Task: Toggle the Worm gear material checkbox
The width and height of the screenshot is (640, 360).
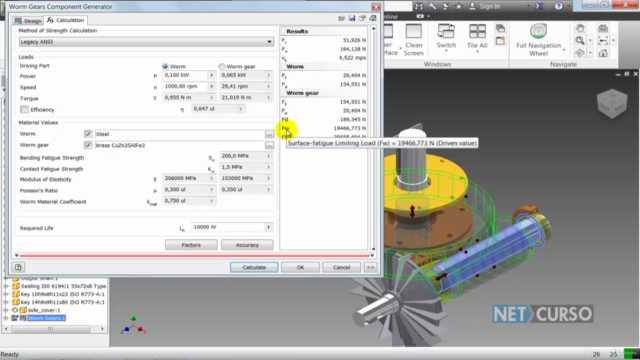Action: tap(88, 145)
